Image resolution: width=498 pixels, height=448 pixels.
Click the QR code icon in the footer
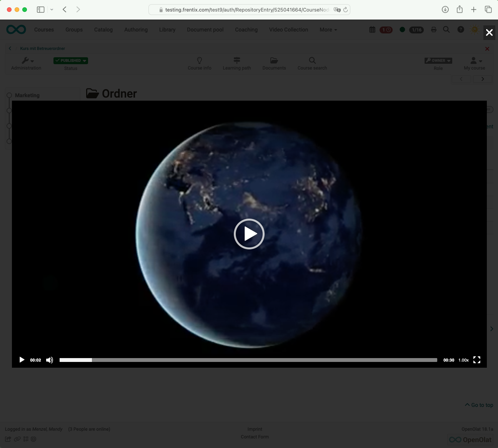[25, 439]
